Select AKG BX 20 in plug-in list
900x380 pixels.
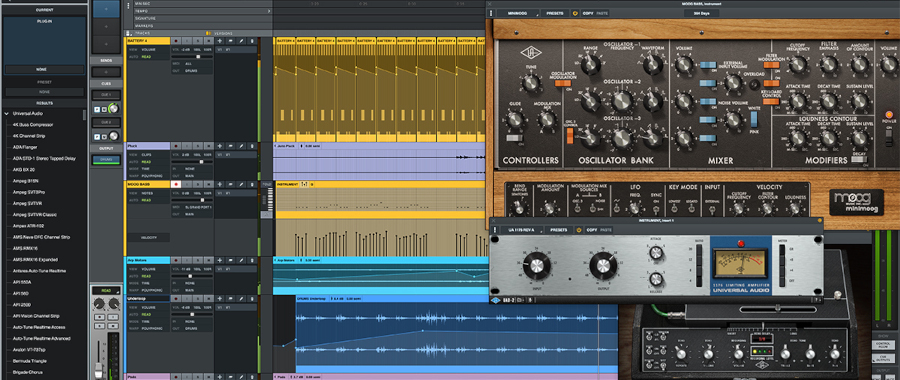24,169
